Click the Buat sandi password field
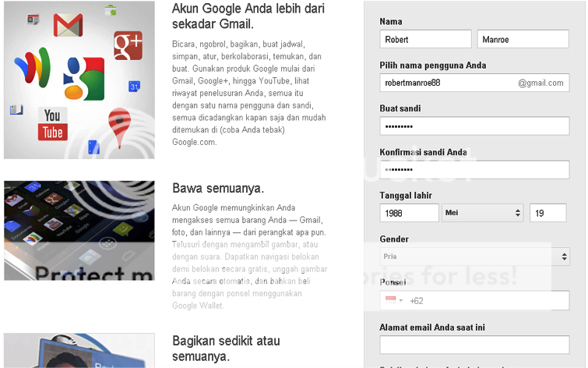 [x=475, y=126]
